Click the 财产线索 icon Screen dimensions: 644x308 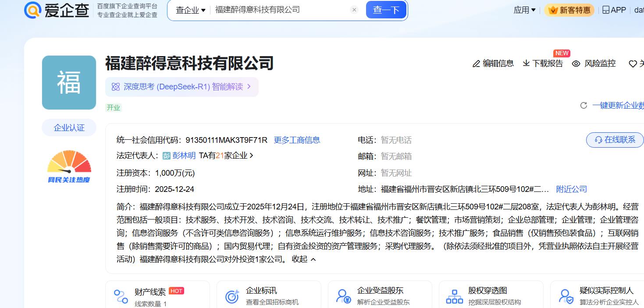pos(121,296)
